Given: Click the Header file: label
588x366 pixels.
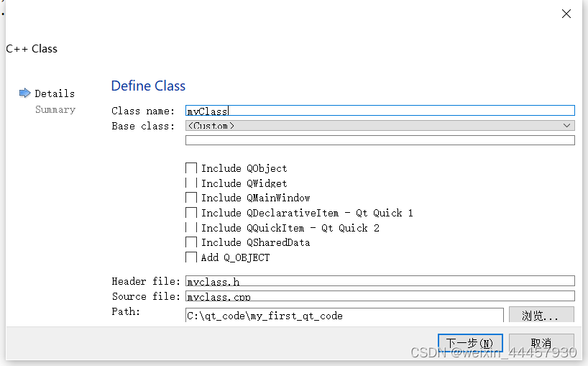Looking at the screenshot, I should click(145, 281).
